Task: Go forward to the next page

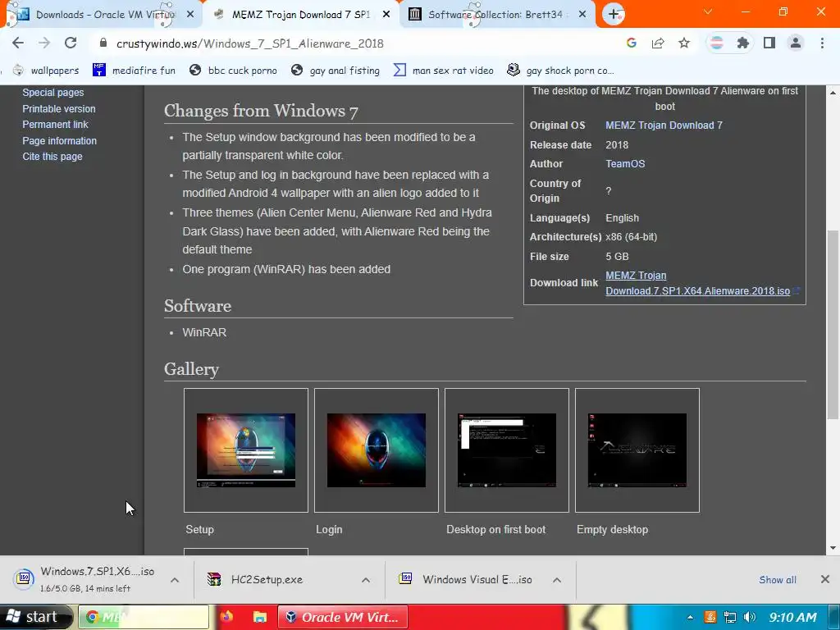Action: point(44,43)
